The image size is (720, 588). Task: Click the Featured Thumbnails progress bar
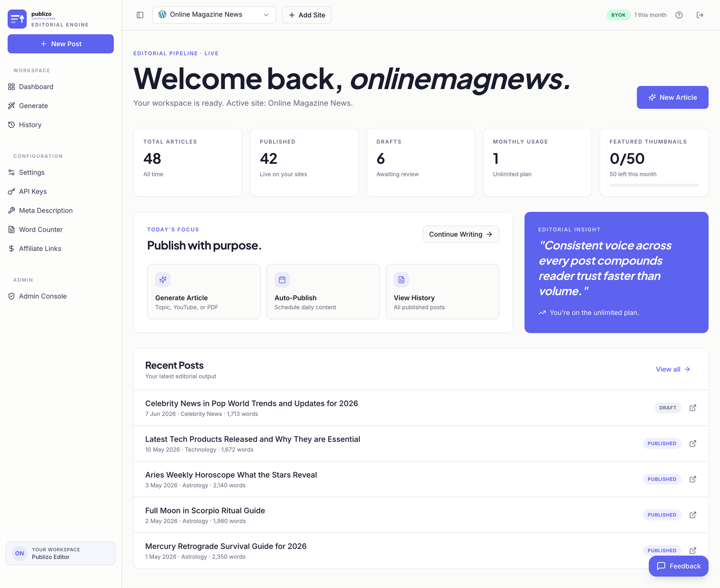coord(654,185)
